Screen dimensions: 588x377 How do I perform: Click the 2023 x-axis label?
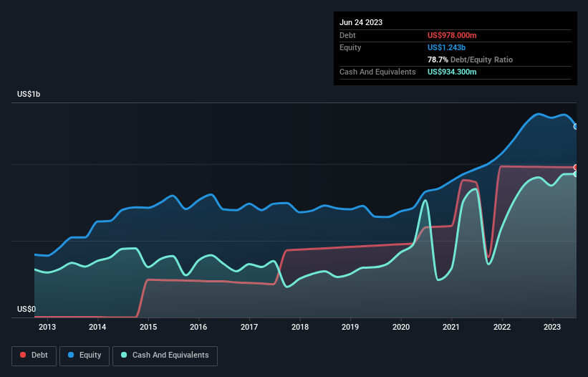[x=552, y=327]
